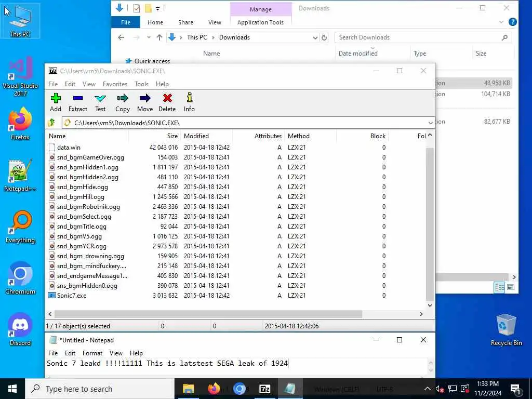This screenshot has width=532, height=399.
Task: Select Sonic7.exe in the archive list
Action: tap(72, 296)
